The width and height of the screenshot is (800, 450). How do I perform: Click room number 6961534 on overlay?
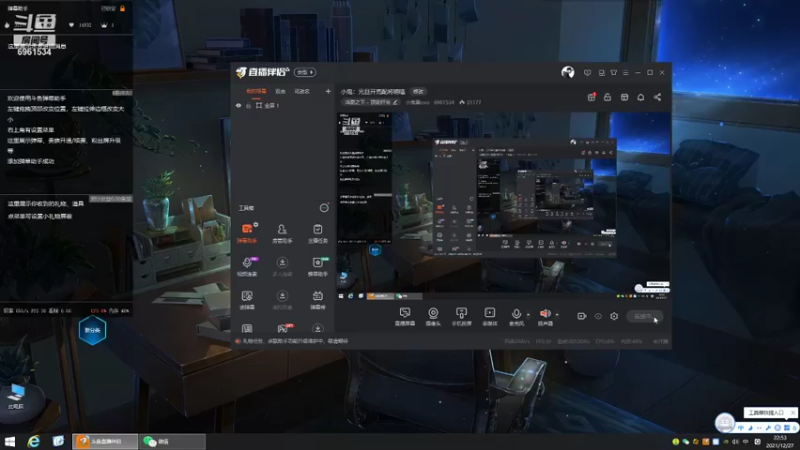pos(34,52)
